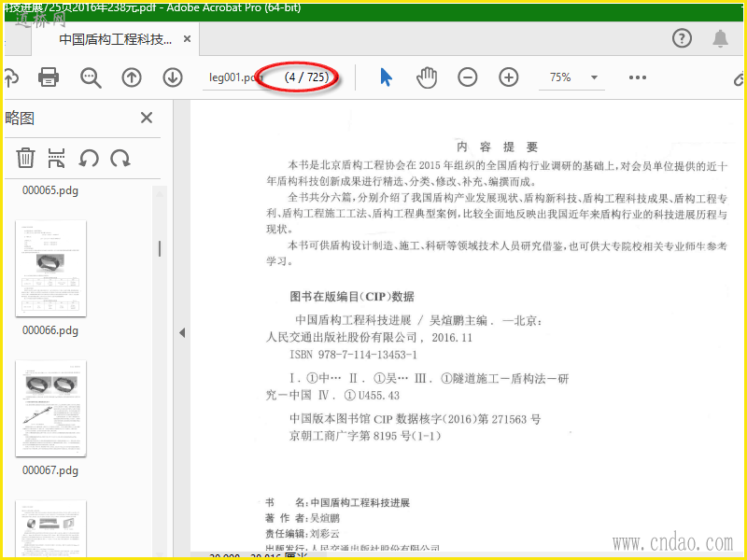747x560 pixels.
Task: Open the notifications bell
Action: coord(720,38)
